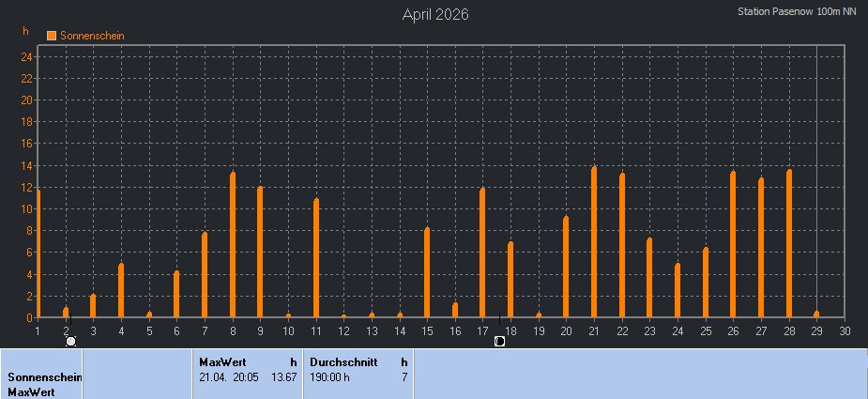This screenshot has height=399, width=868.
Task: Click the Durchschnitt column header
Action: tap(343, 361)
